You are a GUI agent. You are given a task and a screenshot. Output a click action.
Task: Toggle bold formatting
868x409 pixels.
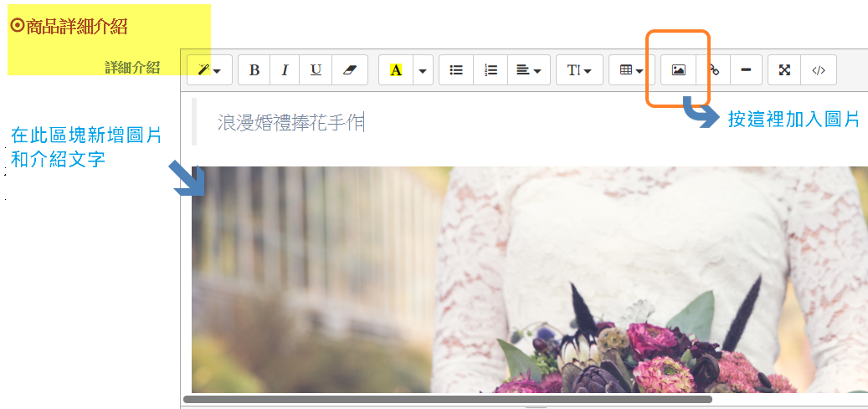click(254, 69)
